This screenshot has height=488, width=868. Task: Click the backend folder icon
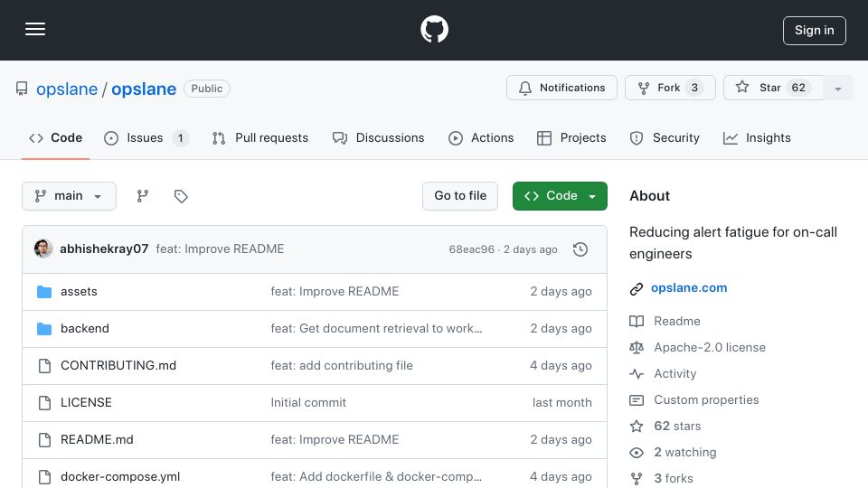coord(44,329)
